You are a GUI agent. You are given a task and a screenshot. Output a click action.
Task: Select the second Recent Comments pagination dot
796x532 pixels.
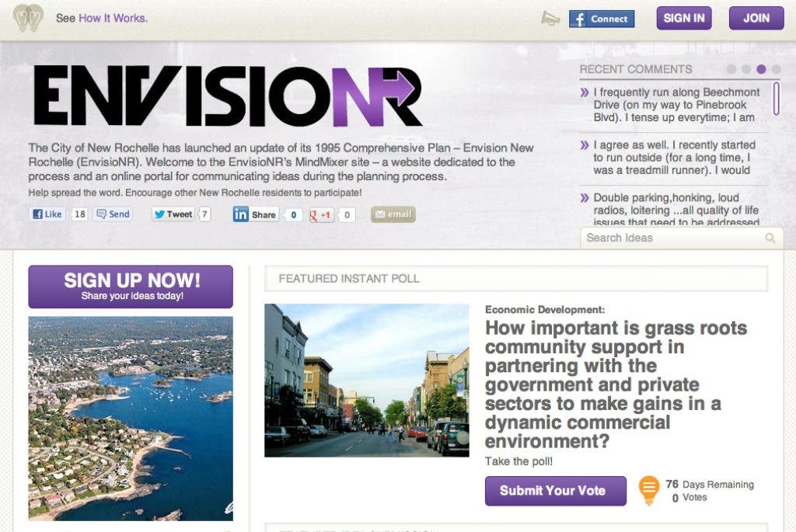tap(746, 69)
